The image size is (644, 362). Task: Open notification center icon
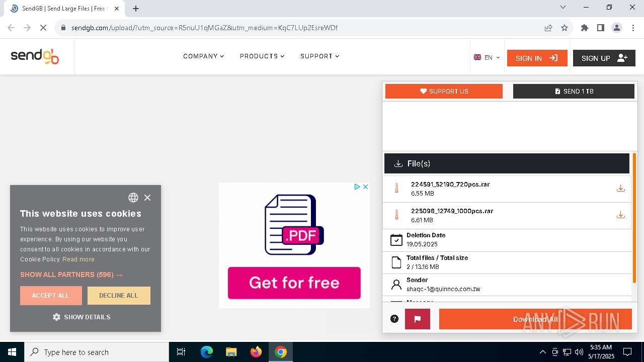(627, 352)
